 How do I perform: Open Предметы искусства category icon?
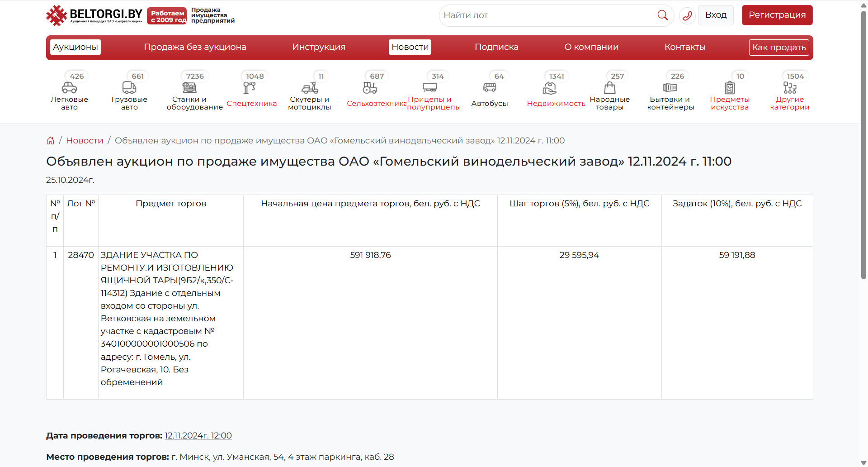coord(730,87)
